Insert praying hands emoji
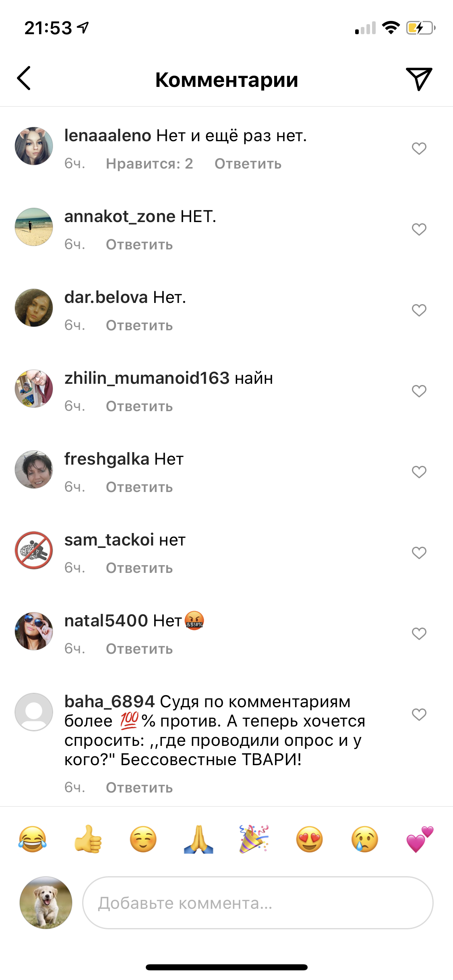 199,840
